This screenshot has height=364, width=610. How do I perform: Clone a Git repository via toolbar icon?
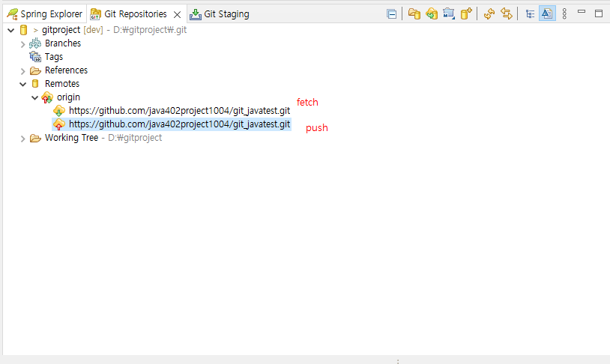[432, 14]
